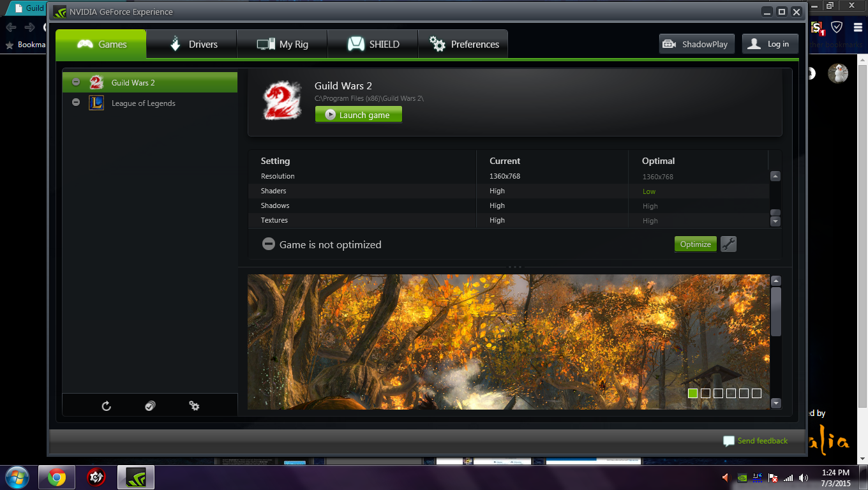This screenshot has height=490, width=868.
Task: Click the Launch game button
Action: tap(359, 115)
